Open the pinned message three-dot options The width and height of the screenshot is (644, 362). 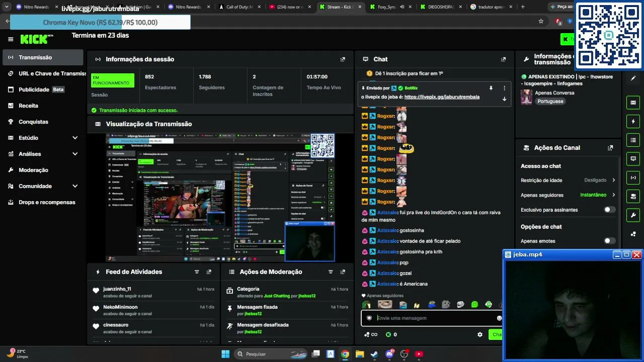coord(504,88)
